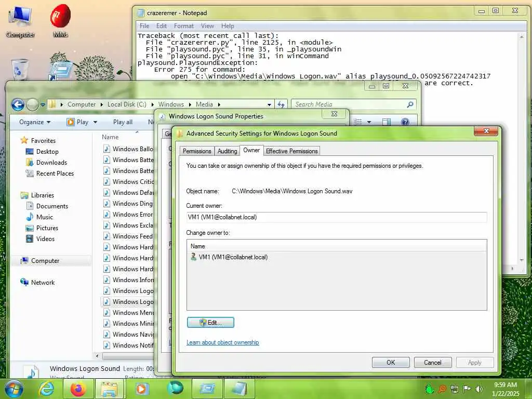Open the Notepad View menu
The width and height of the screenshot is (532, 399).
tap(207, 26)
